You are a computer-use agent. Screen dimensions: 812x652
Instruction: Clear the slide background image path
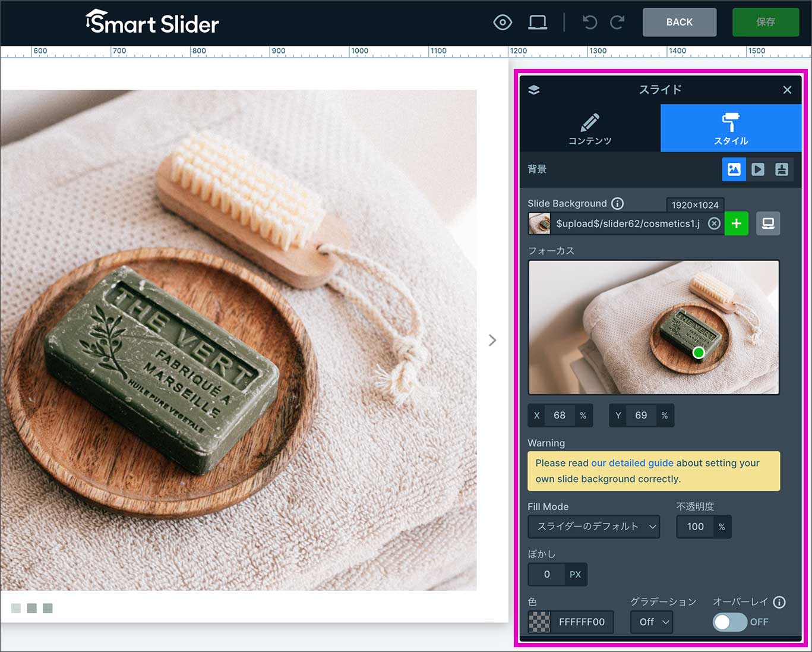point(714,223)
